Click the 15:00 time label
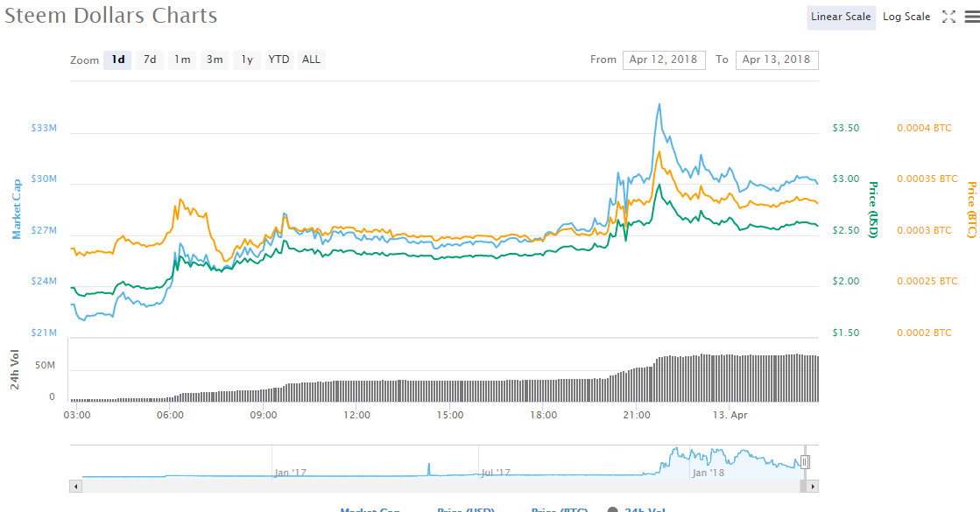 coord(450,415)
